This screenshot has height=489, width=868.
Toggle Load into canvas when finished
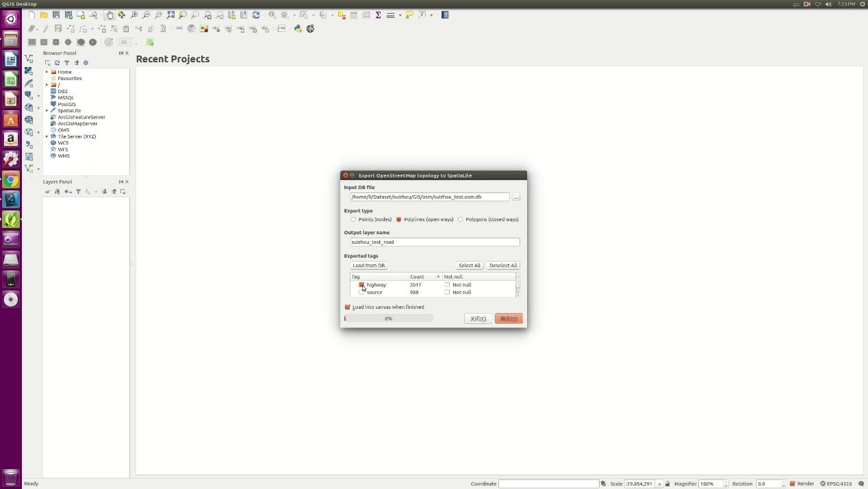(348, 308)
